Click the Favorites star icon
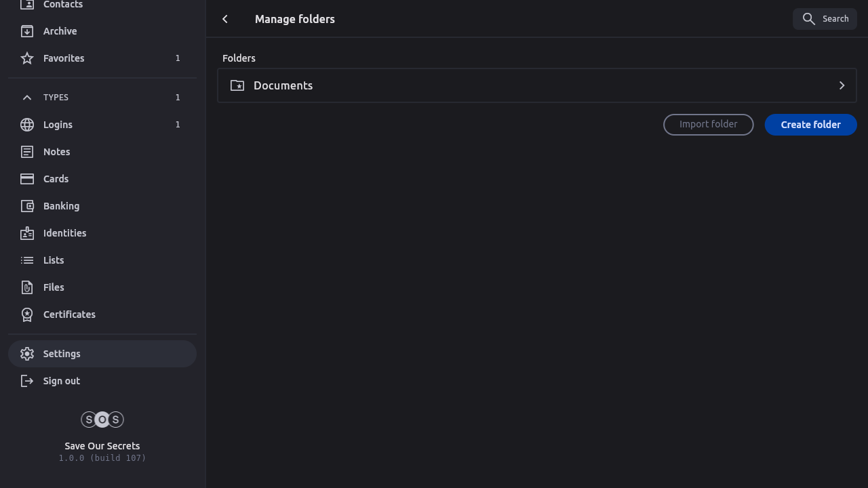The image size is (868, 488). (27, 58)
